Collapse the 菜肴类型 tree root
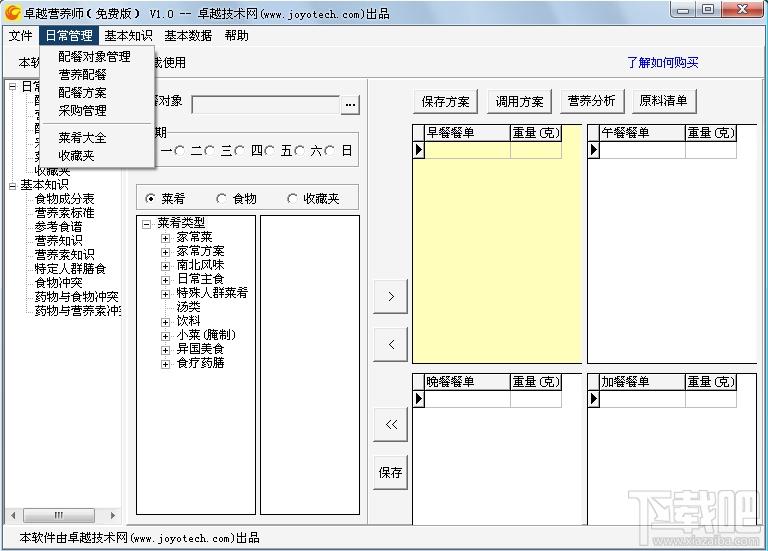Viewport: 768px width, 551px height. pos(146,224)
